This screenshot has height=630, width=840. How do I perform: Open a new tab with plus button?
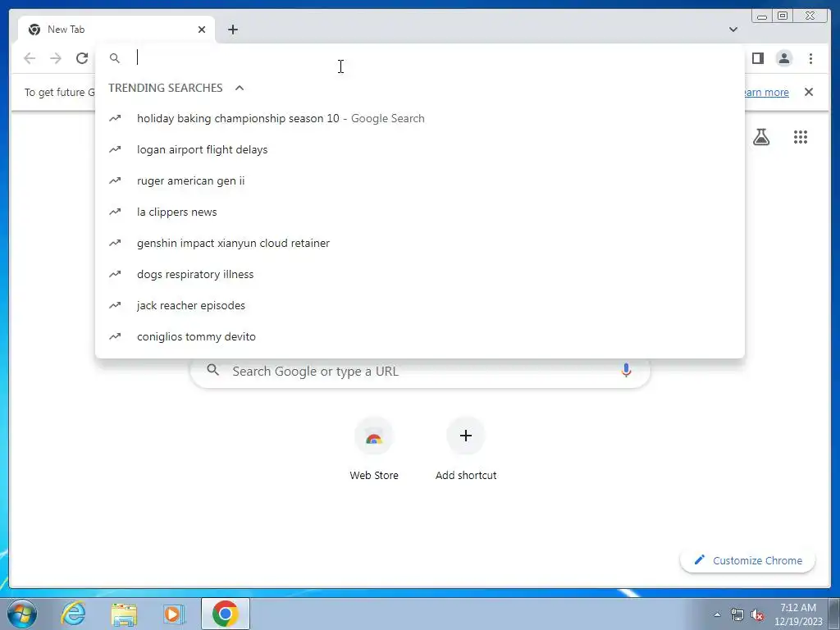pyautogui.click(x=232, y=30)
